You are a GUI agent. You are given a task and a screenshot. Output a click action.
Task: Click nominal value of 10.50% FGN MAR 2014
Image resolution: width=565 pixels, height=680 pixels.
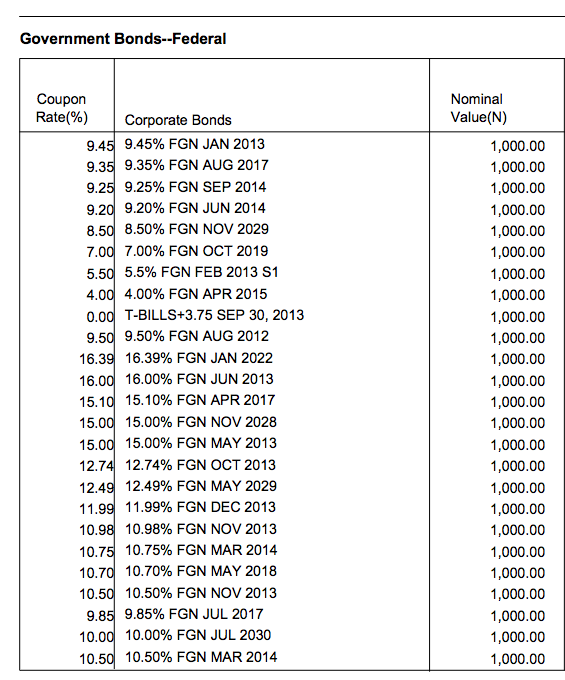click(x=518, y=659)
